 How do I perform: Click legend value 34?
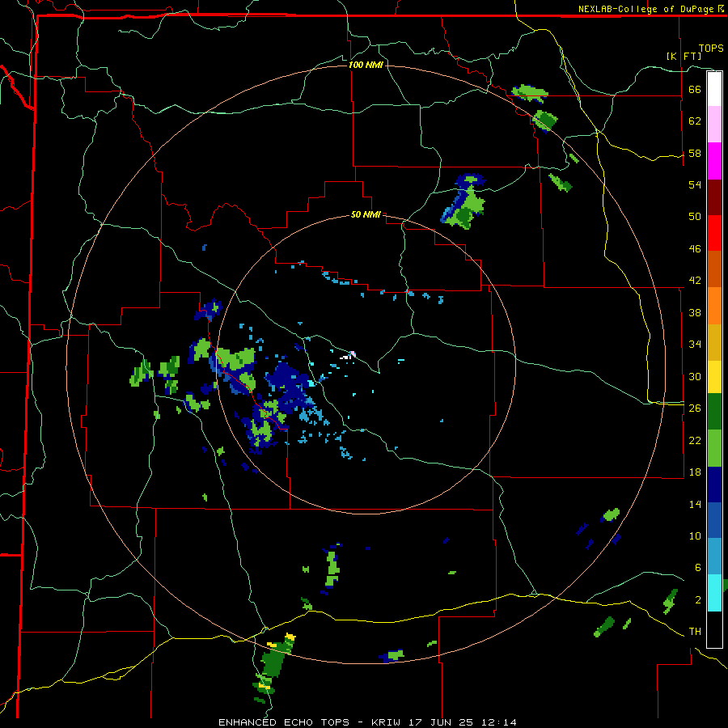[695, 344]
